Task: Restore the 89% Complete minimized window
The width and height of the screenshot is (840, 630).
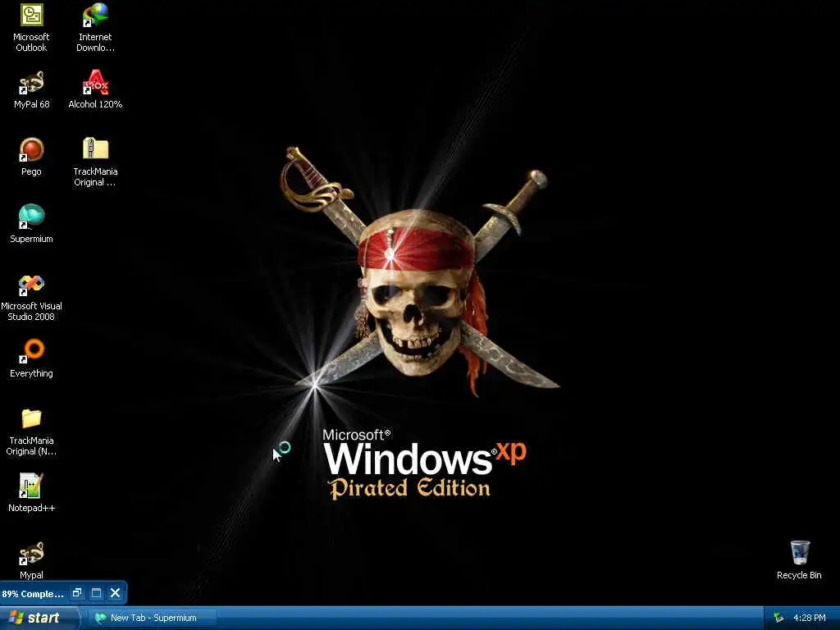Action: (x=77, y=592)
